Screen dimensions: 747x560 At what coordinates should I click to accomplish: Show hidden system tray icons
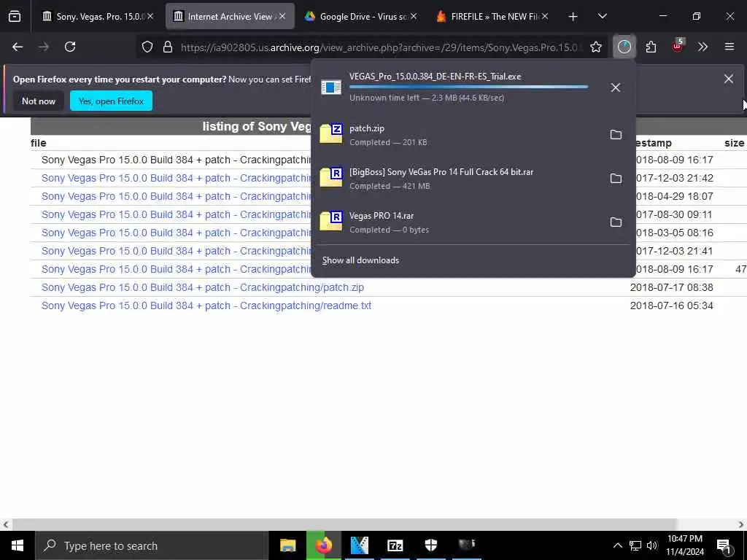pos(617,545)
